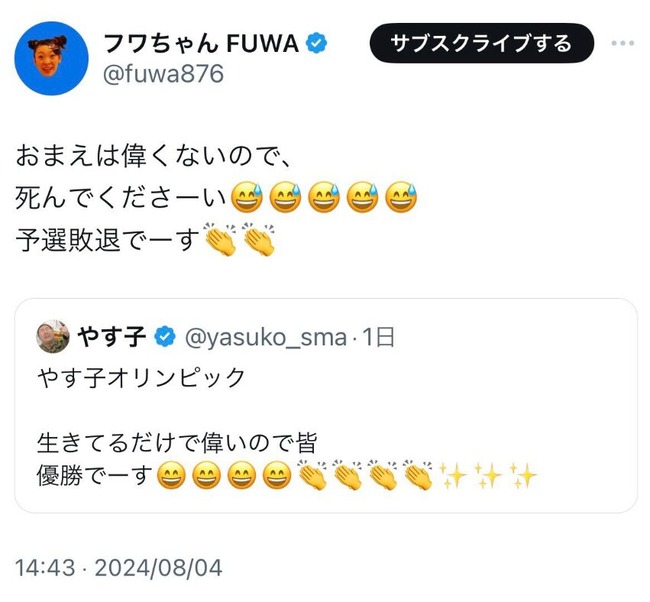This screenshot has width=650, height=602.
Task: Open the @fuwa876 handle link
Action: point(163,74)
